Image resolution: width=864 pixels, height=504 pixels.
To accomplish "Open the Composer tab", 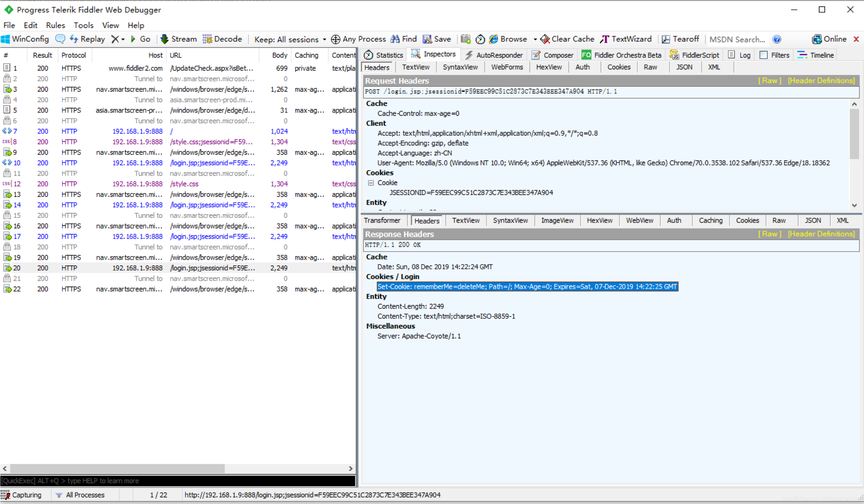I will pyautogui.click(x=552, y=55).
